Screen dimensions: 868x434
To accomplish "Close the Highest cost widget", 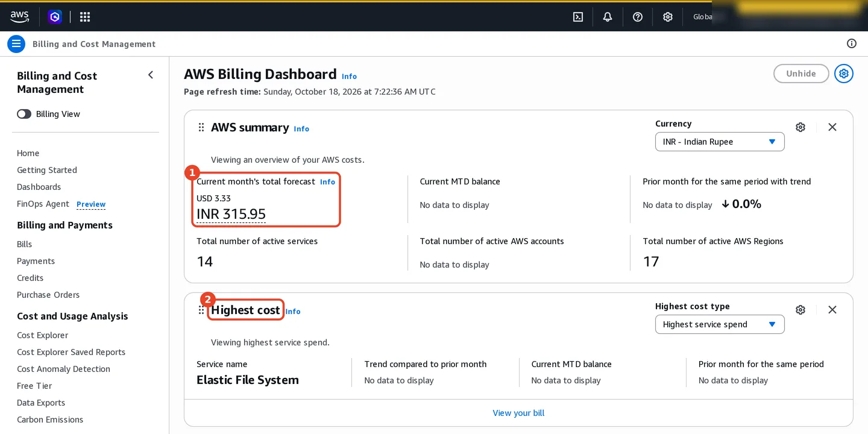I will click(x=832, y=310).
